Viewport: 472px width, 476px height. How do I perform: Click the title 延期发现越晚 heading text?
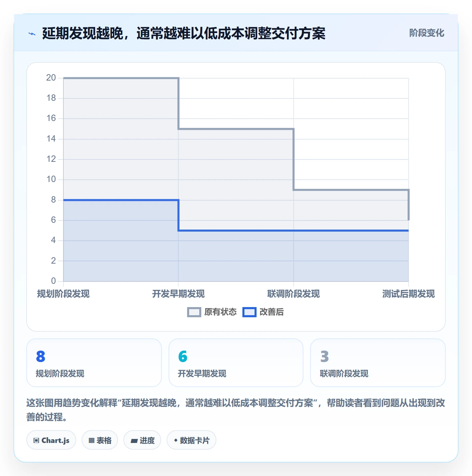click(x=184, y=33)
